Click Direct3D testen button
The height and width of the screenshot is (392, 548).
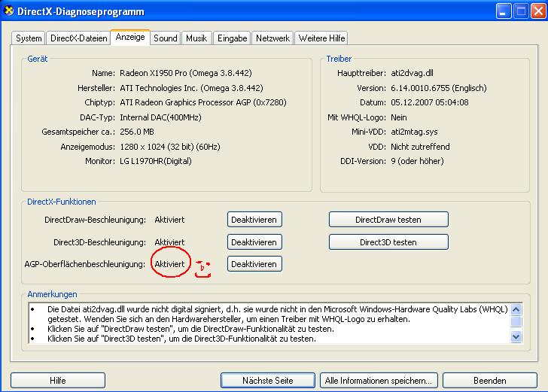388,242
